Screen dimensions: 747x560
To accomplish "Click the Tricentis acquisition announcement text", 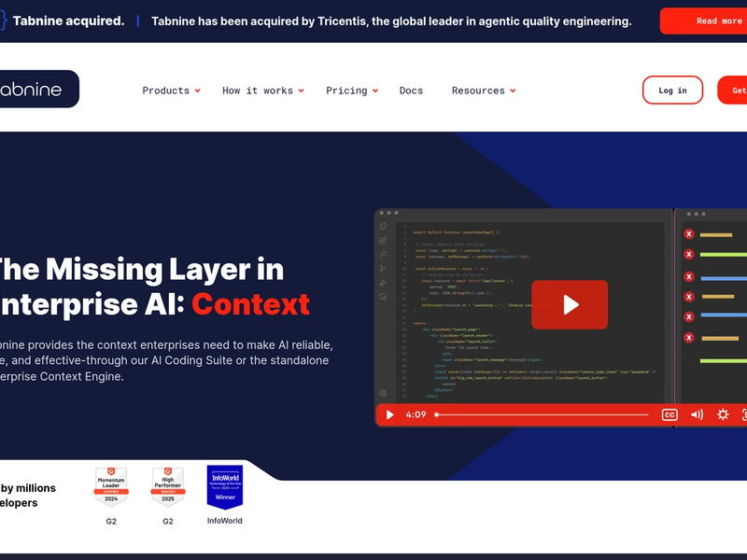I will (x=391, y=21).
